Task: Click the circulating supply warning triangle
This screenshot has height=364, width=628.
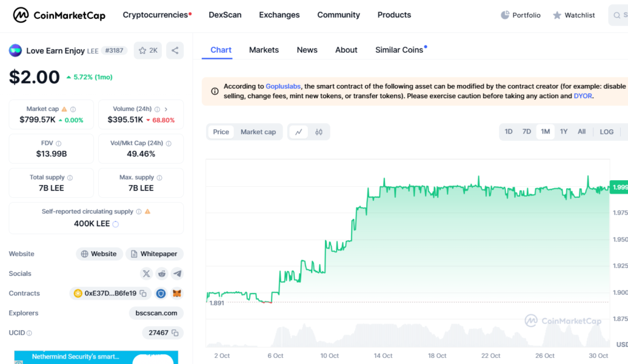Action: (x=147, y=211)
